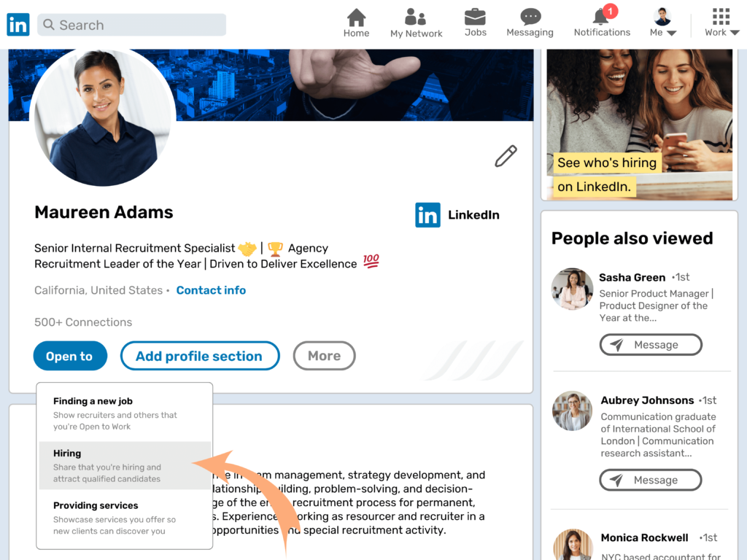
Task: Click the More button on profile
Action: tap(324, 356)
